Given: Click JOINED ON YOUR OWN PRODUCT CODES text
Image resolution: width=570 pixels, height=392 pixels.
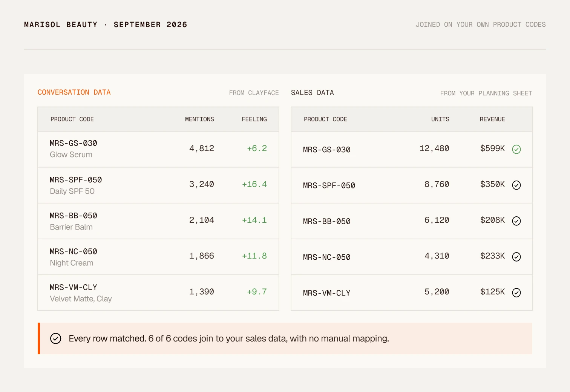Looking at the screenshot, I should click(481, 24).
